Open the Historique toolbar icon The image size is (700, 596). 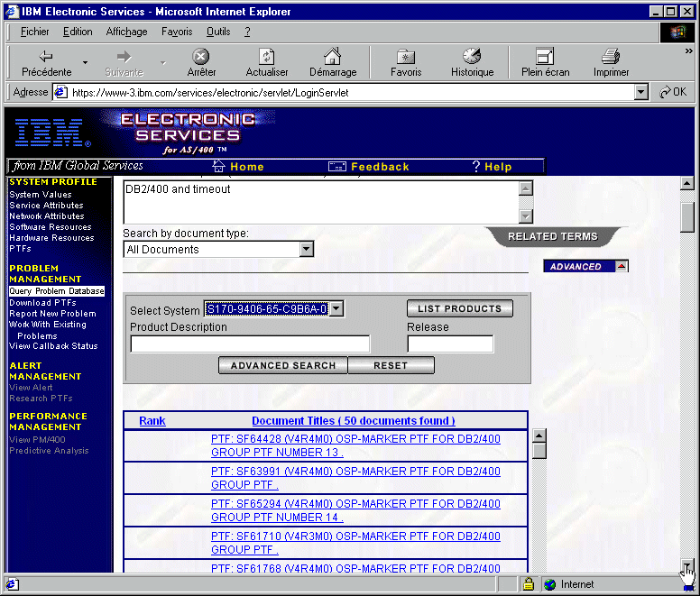[x=472, y=56]
